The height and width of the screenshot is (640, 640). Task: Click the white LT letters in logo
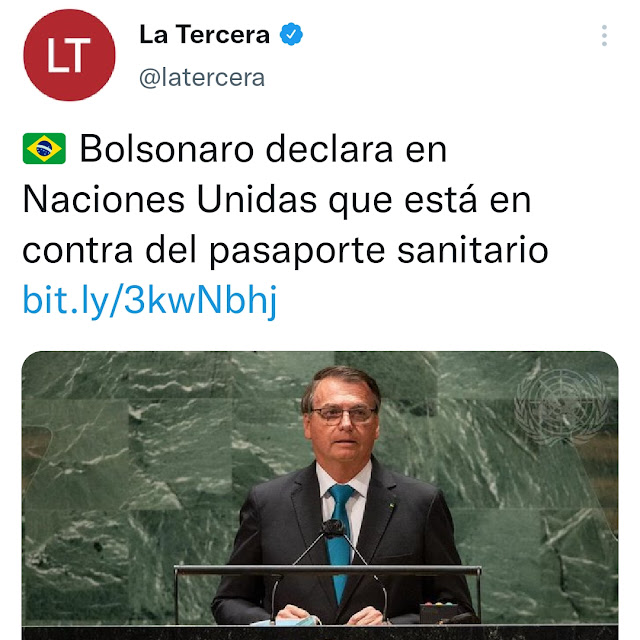pos(69,55)
